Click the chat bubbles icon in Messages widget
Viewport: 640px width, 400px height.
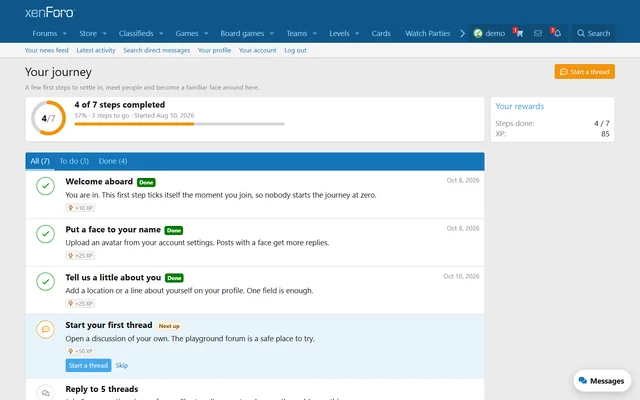582,381
